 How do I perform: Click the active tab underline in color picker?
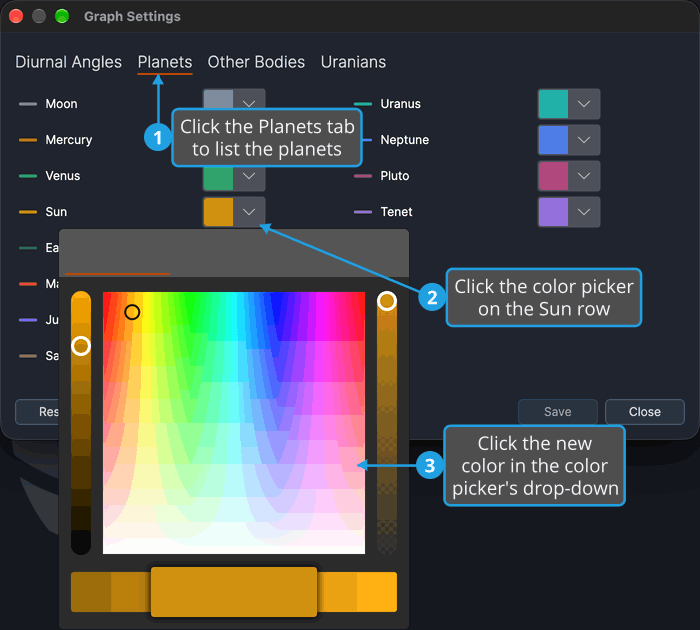click(x=117, y=274)
